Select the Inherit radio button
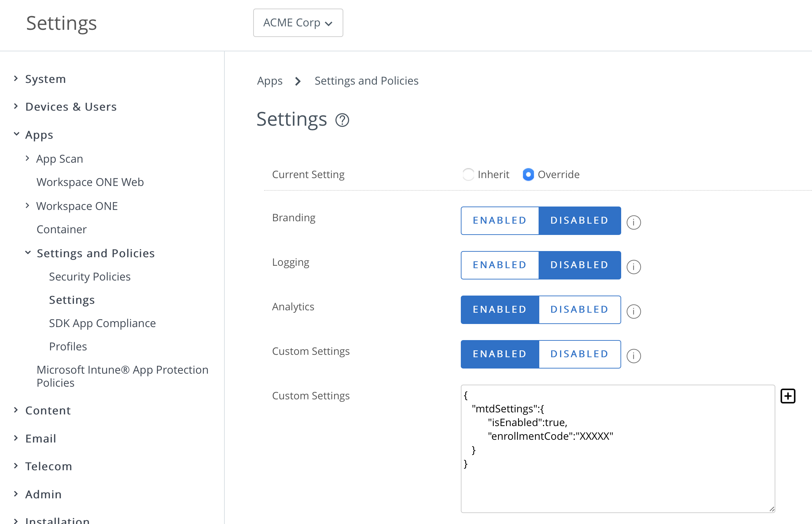The width and height of the screenshot is (812, 524). [x=468, y=174]
